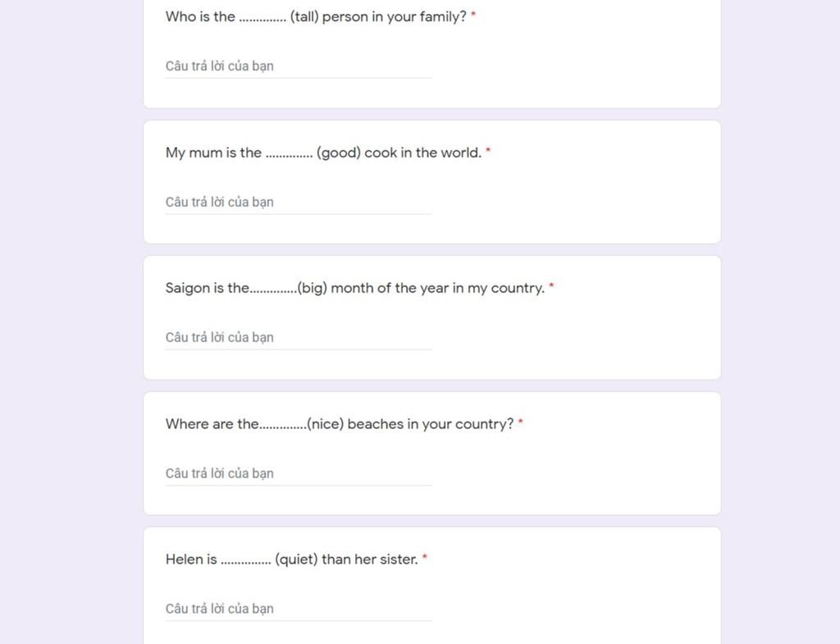Click the 'Saigon is the ... (big) month' question
Screen dimensions: 840x644
[354, 288]
